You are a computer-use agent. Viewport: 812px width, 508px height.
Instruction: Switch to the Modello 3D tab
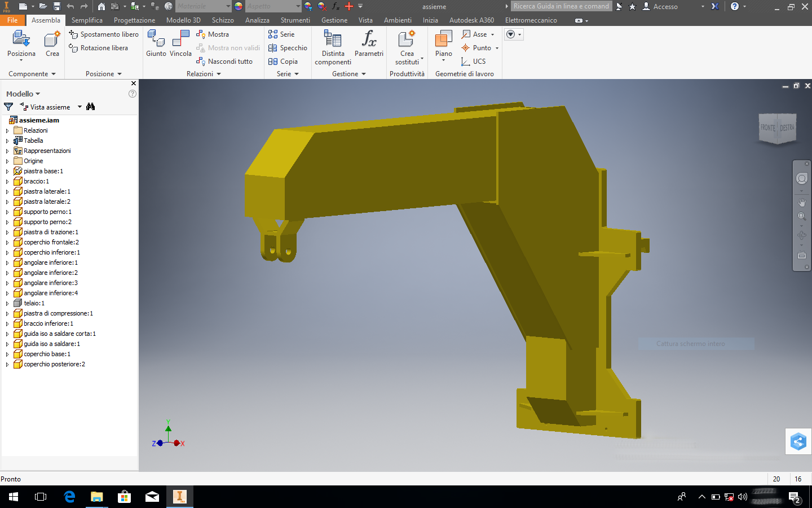(x=183, y=20)
